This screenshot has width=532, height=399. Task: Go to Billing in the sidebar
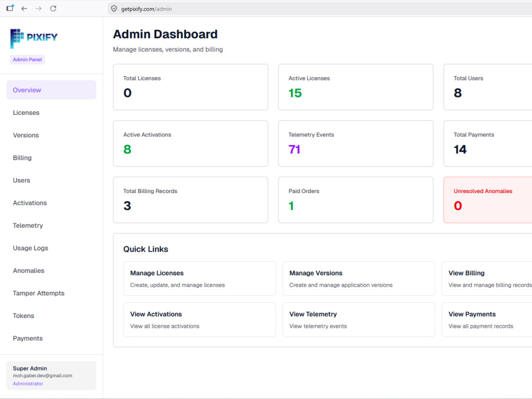pos(51,158)
